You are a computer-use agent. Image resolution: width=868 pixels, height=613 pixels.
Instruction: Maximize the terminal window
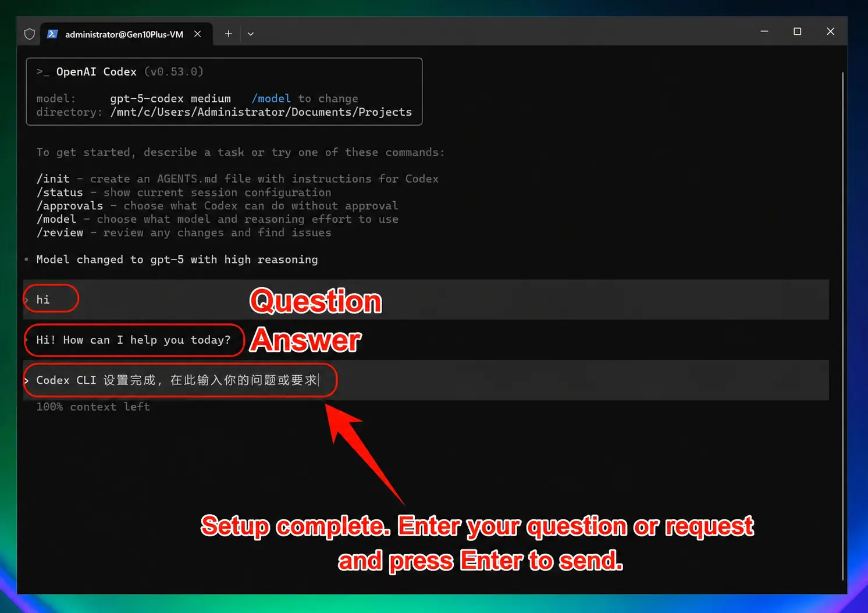[x=798, y=31]
